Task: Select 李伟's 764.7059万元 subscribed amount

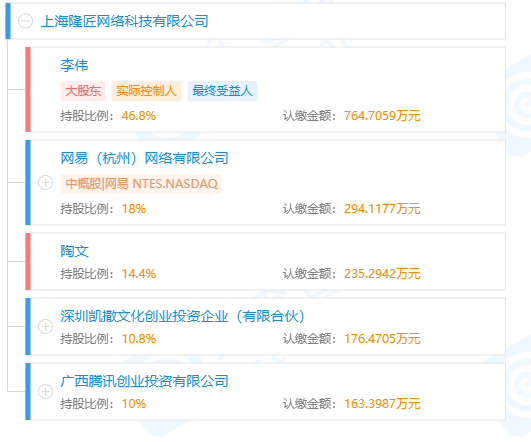Action: click(382, 116)
